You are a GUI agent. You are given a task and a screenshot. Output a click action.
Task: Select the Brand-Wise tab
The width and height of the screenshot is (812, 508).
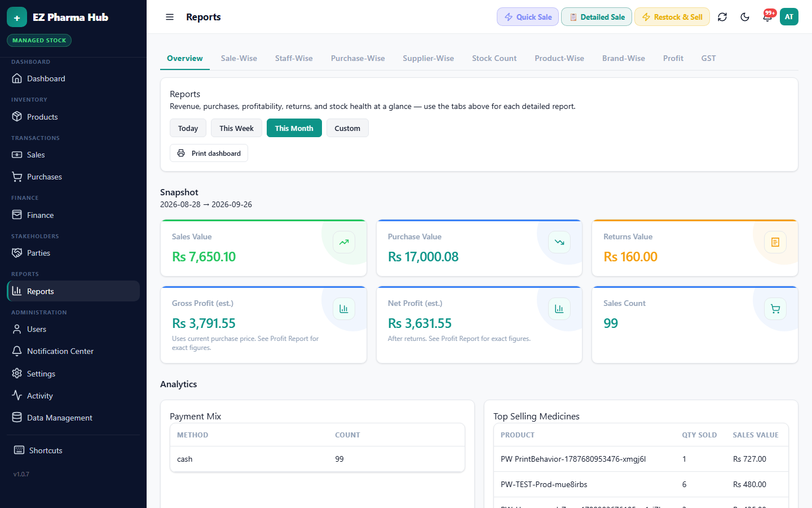(x=624, y=58)
